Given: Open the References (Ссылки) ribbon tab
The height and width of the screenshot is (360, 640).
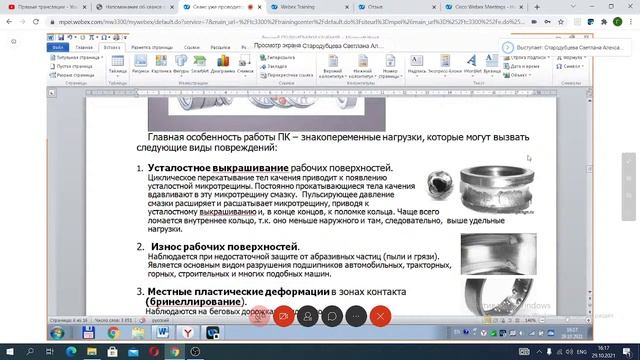Looking at the screenshot, I should pos(191,47).
